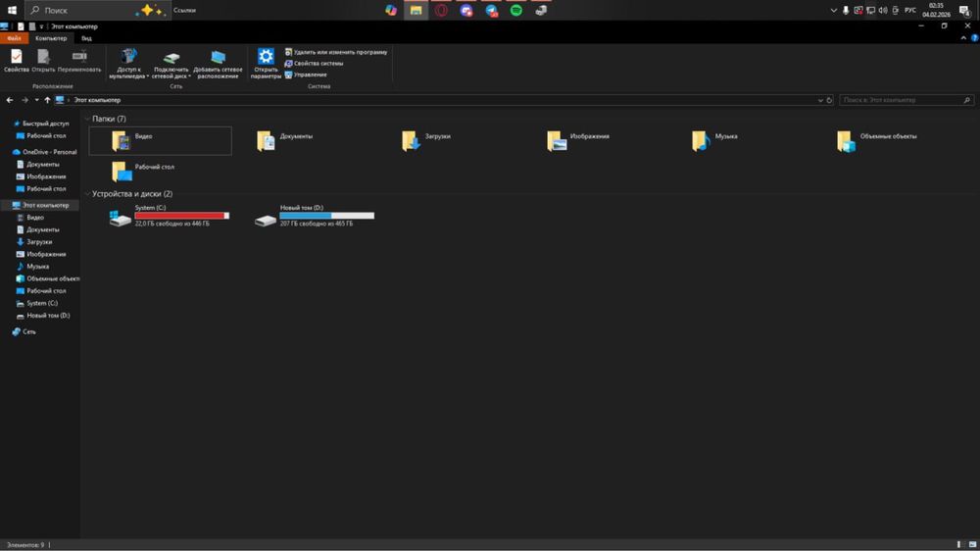Open the volume icon in system tray
Image resolution: width=980 pixels, height=551 pixels.
coord(883,10)
